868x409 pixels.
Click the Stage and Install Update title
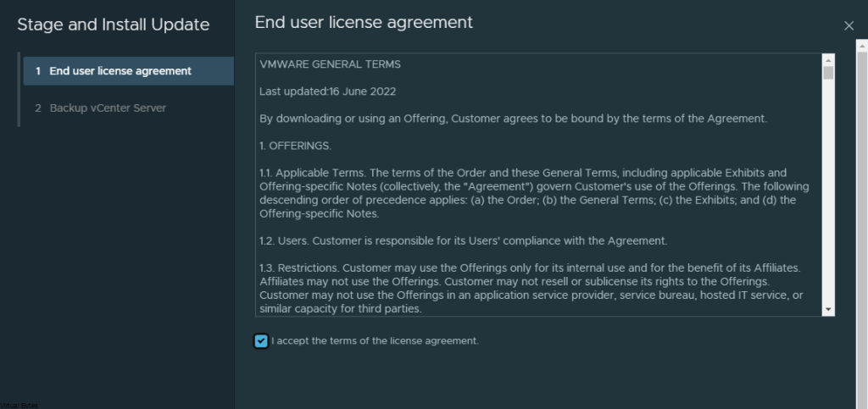pos(114,25)
